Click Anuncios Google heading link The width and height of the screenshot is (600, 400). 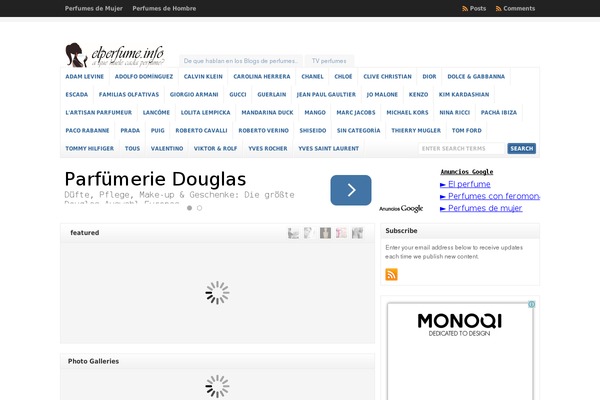tap(467, 172)
